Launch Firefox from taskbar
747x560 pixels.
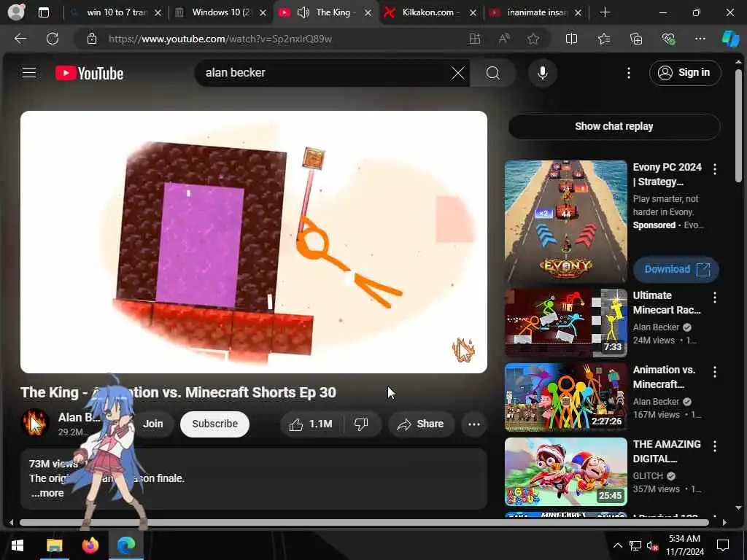90,545
